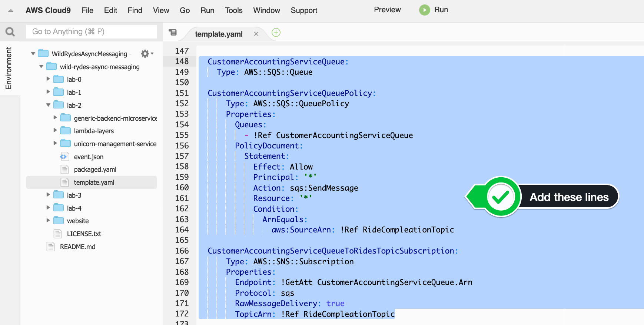Click the search magnifier icon
The height and width of the screenshot is (325, 644).
pyautogui.click(x=10, y=32)
